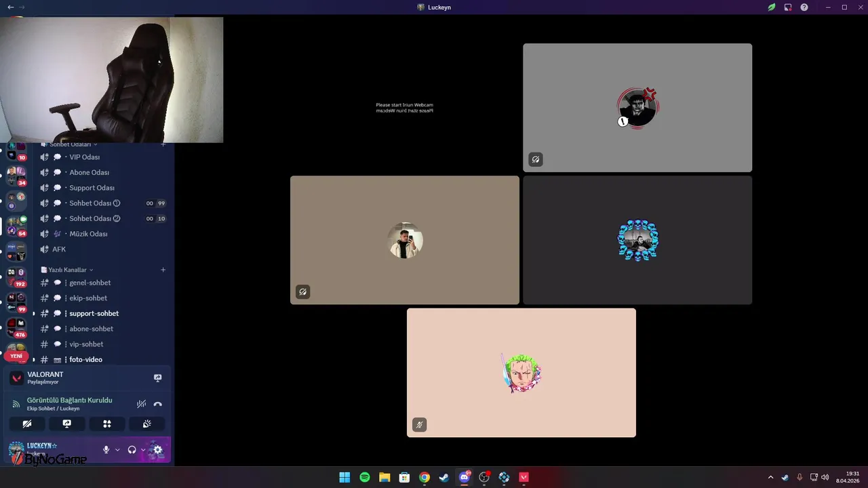Focus the green-haired anime avatar tile

[521, 373]
